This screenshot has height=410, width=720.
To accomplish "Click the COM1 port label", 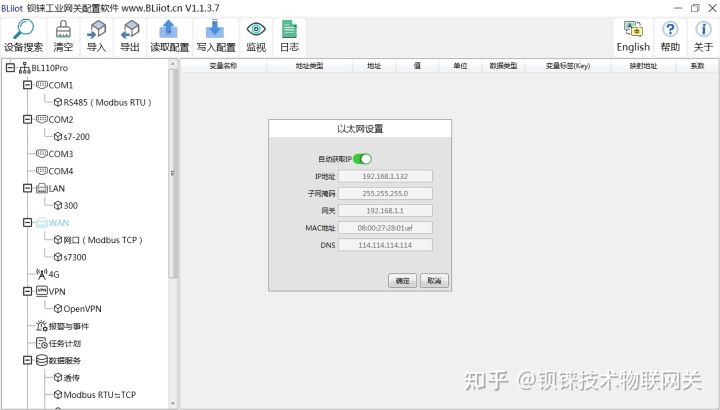I will (61, 85).
